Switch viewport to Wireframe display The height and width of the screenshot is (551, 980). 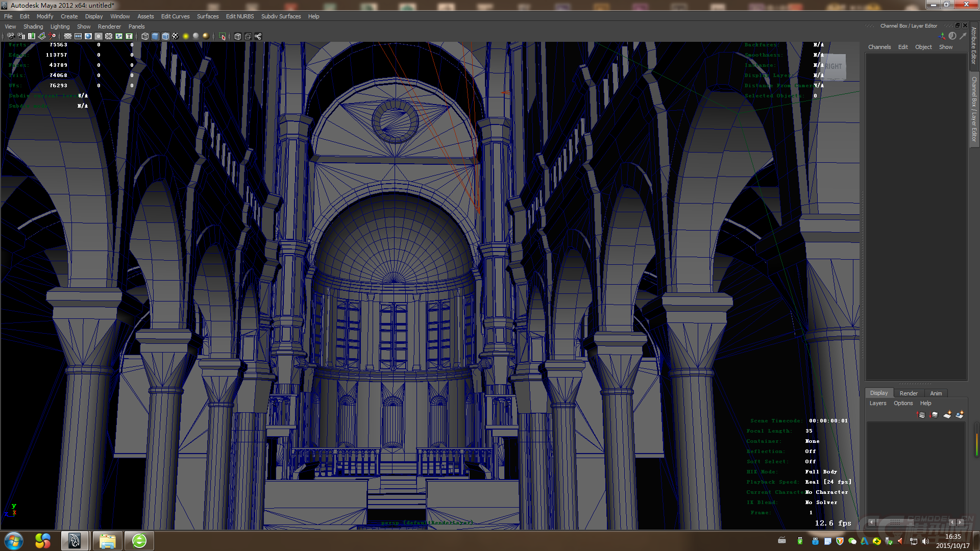point(145,36)
